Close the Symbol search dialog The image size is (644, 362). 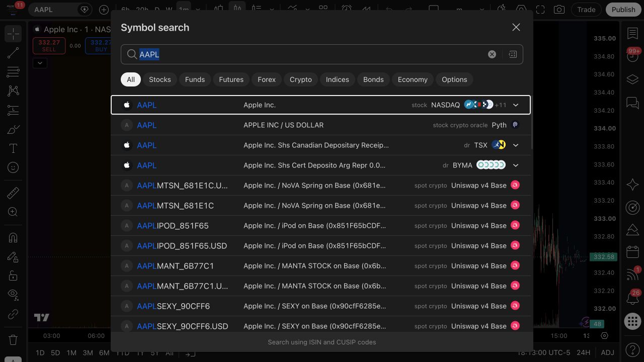[516, 28]
